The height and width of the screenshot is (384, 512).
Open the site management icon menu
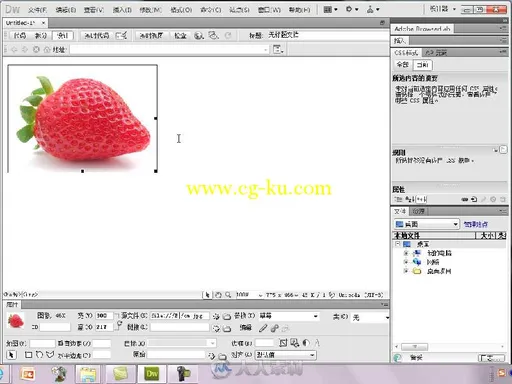pyautogui.click(x=373, y=10)
